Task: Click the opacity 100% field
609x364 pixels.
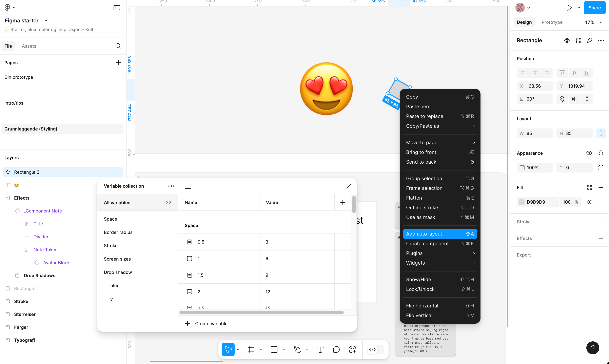Action: pyautogui.click(x=535, y=167)
